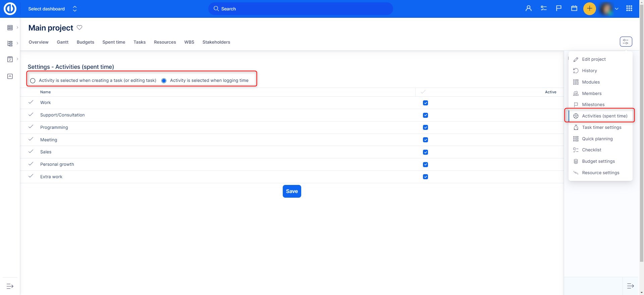Open Task timer settings menu item
Screen dimensions: 644x295
tap(601, 128)
